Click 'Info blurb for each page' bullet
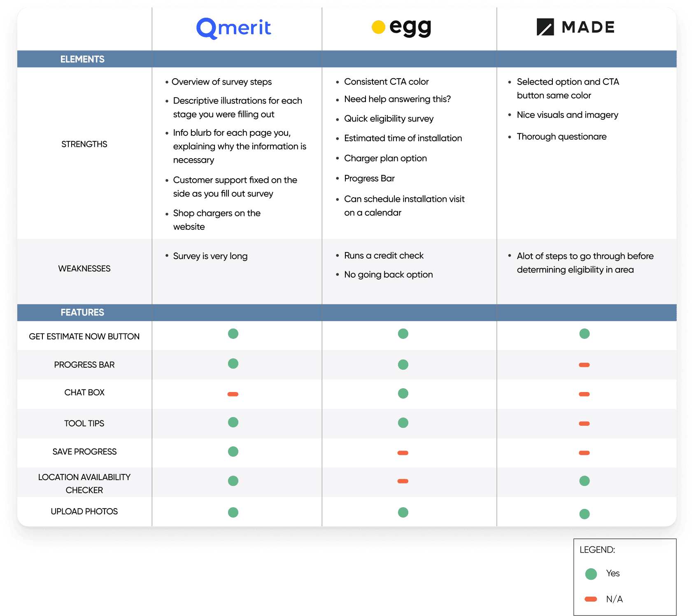The image size is (694, 616). [x=240, y=146]
